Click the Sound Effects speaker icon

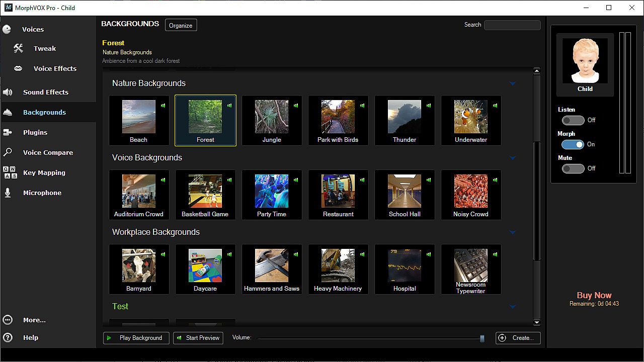(x=8, y=92)
